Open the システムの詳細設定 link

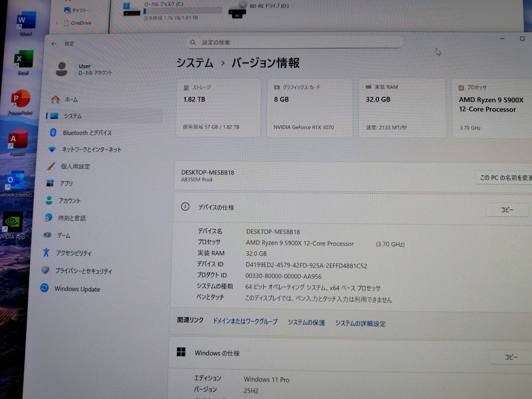click(x=361, y=324)
